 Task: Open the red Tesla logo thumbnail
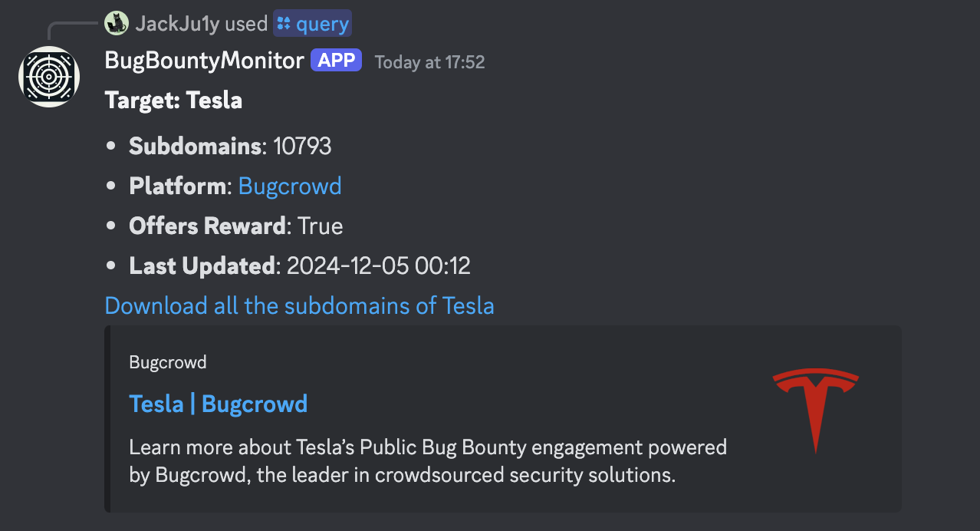tap(815, 411)
